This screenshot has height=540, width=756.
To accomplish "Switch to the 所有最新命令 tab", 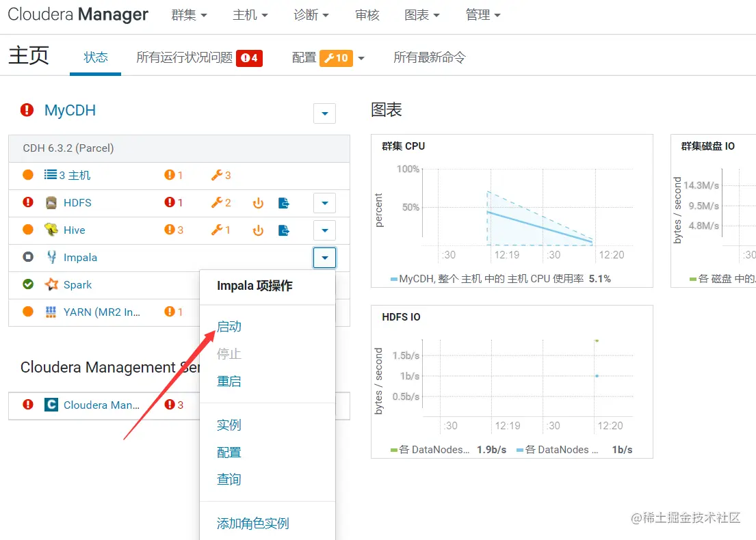I will pos(430,57).
